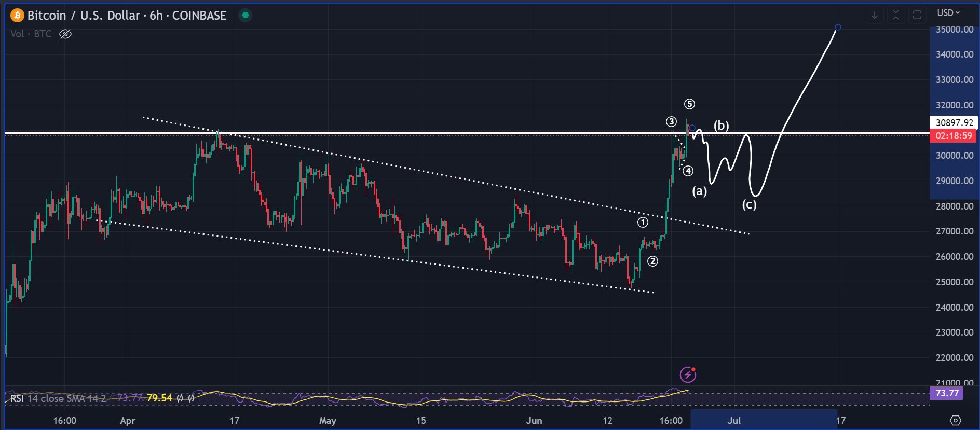Click the Apr label on time axis
980x430 pixels.
[128, 421]
